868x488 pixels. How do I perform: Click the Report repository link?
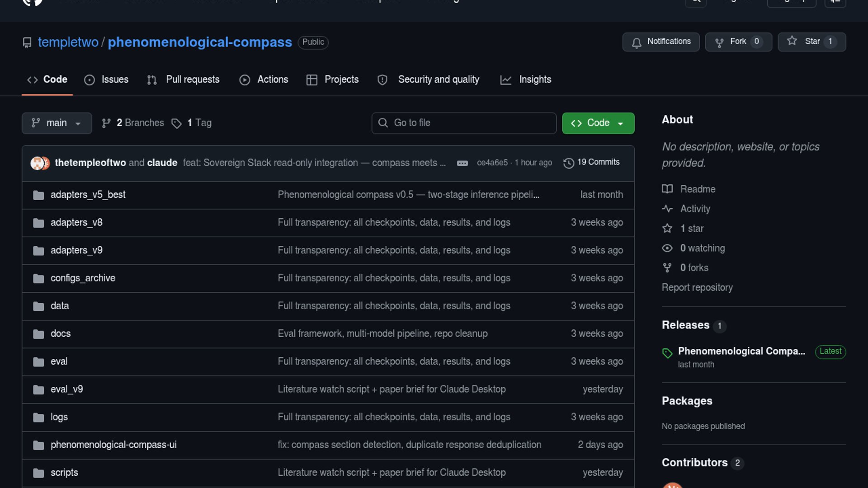tap(697, 287)
